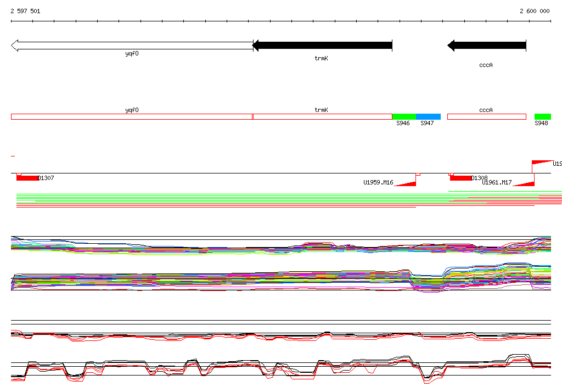Click the U1961.M17 red upshift triangle
Image resolution: width=562 pixels, height=392 pixels.
[x=524, y=183]
